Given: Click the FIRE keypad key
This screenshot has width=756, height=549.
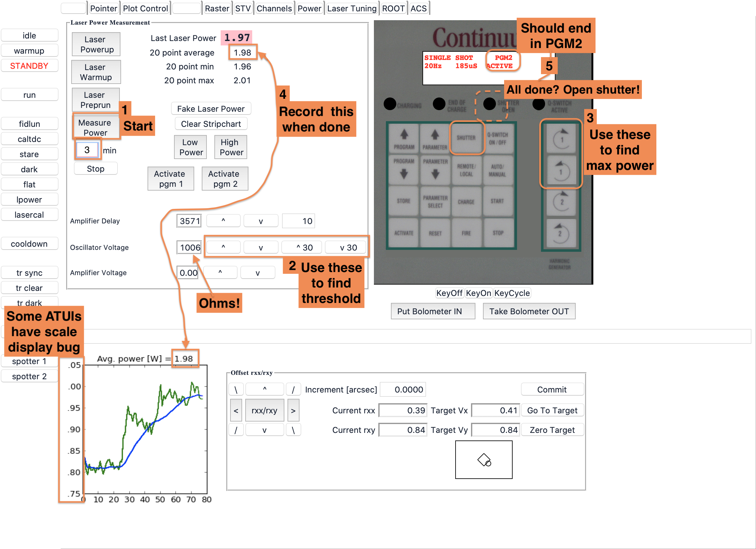Looking at the screenshot, I should (466, 233).
